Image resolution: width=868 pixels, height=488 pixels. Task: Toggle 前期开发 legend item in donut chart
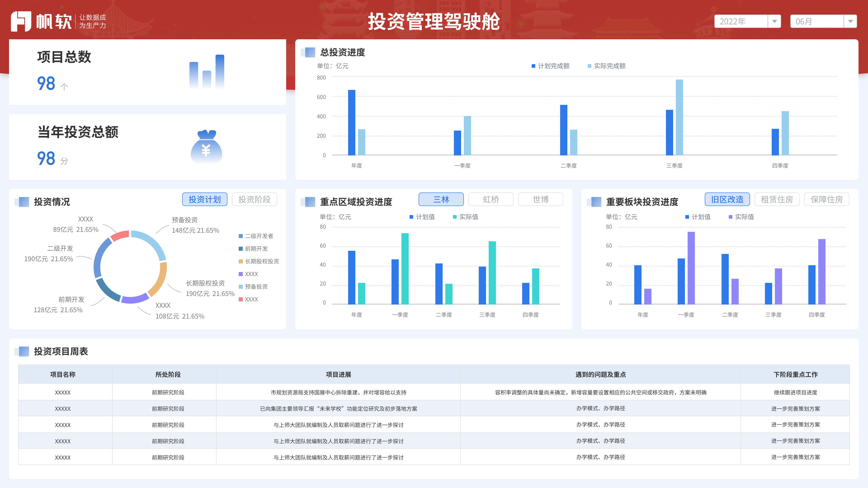click(x=253, y=249)
